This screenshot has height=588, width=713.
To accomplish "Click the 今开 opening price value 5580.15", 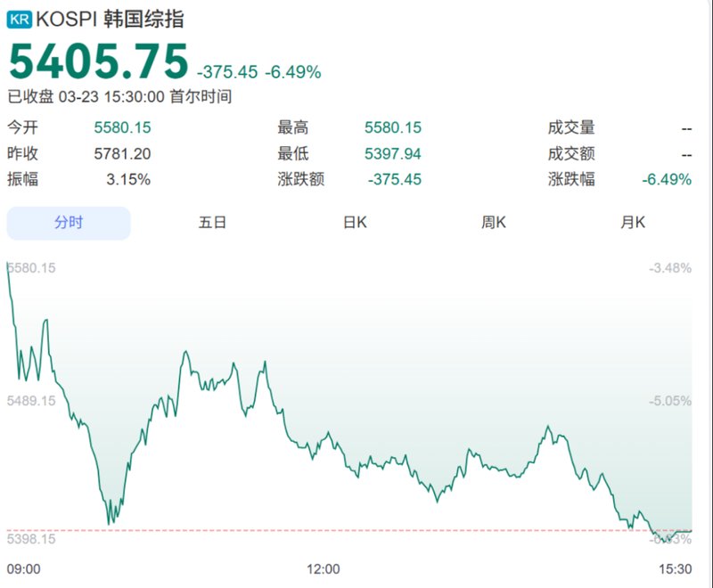I will pyautogui.click(x=122, y=127).
